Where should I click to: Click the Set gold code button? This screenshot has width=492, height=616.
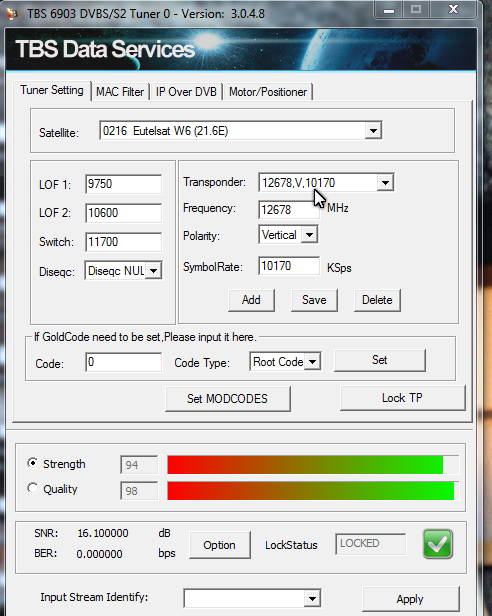click(380, 360)
